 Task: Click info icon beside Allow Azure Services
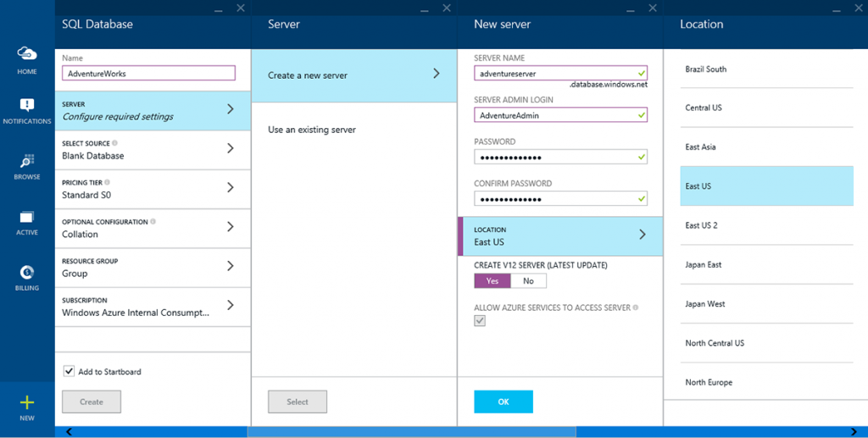[x=636, y=308]
